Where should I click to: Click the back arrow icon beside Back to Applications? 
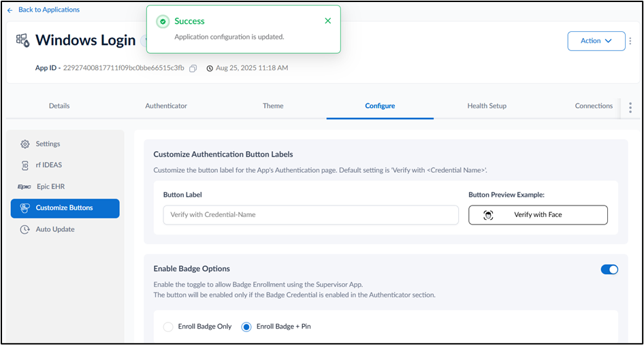10,10
